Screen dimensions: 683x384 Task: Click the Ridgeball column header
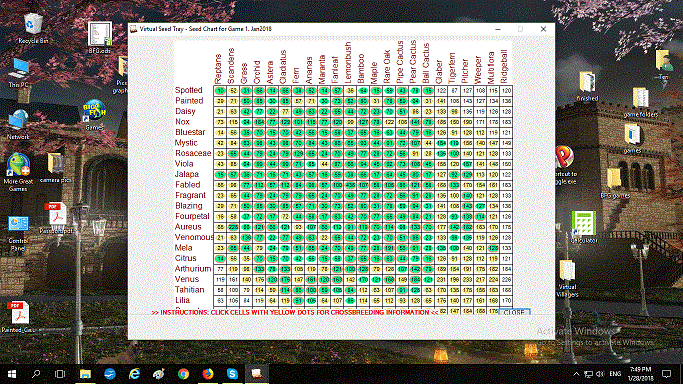coord(504,67)
